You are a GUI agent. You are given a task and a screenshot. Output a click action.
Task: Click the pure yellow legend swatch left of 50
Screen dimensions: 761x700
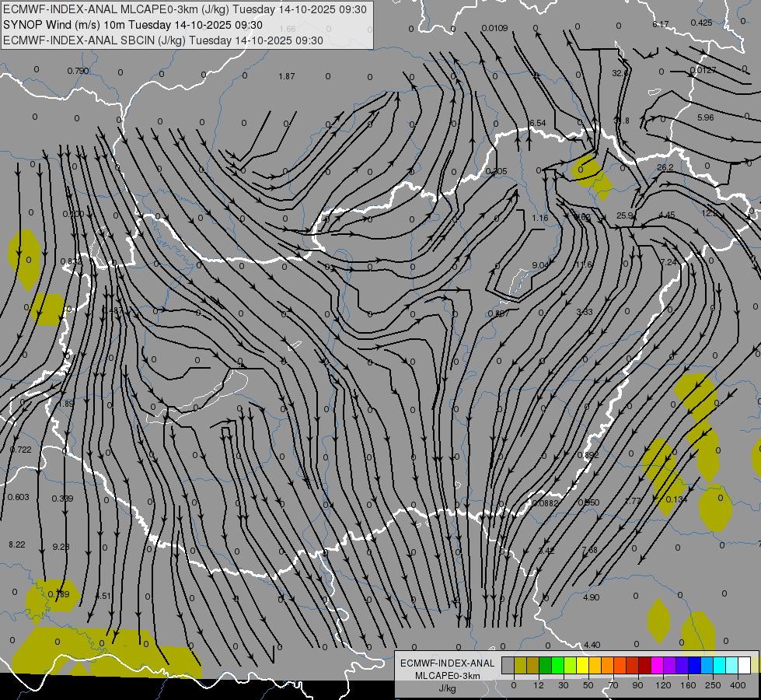coord(583,665)
